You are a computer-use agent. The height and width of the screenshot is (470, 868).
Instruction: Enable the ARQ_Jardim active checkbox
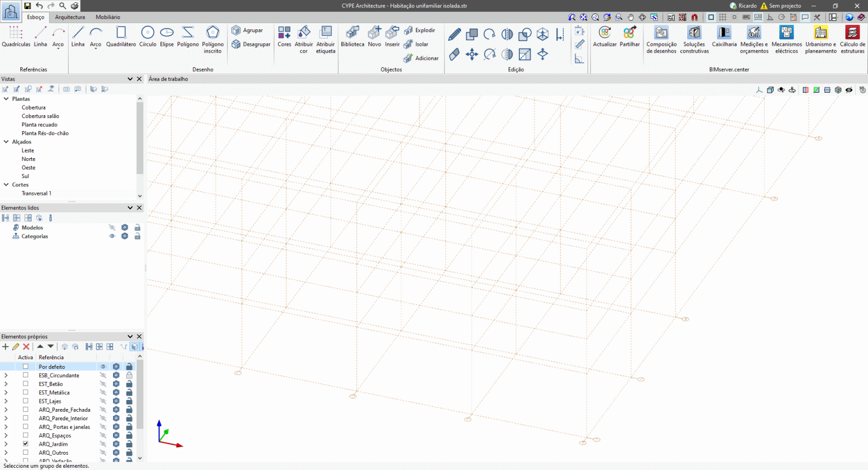(25, 444)
